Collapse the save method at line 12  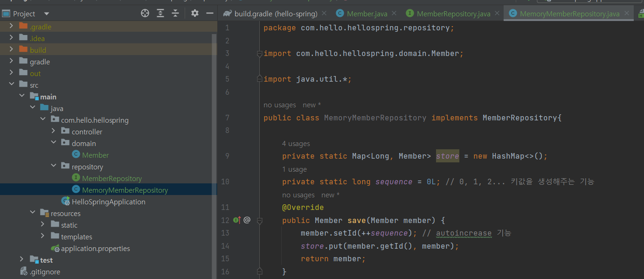(260, 220)
